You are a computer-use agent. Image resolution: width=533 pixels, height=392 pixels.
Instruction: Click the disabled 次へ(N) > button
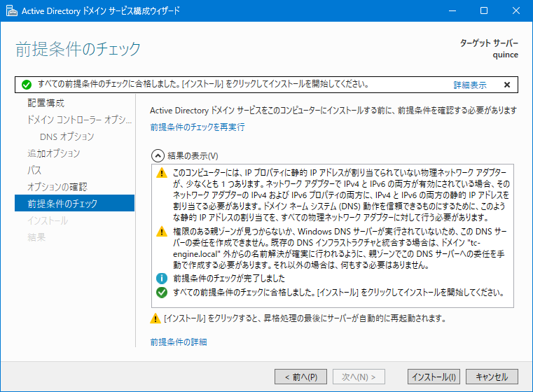359,377
